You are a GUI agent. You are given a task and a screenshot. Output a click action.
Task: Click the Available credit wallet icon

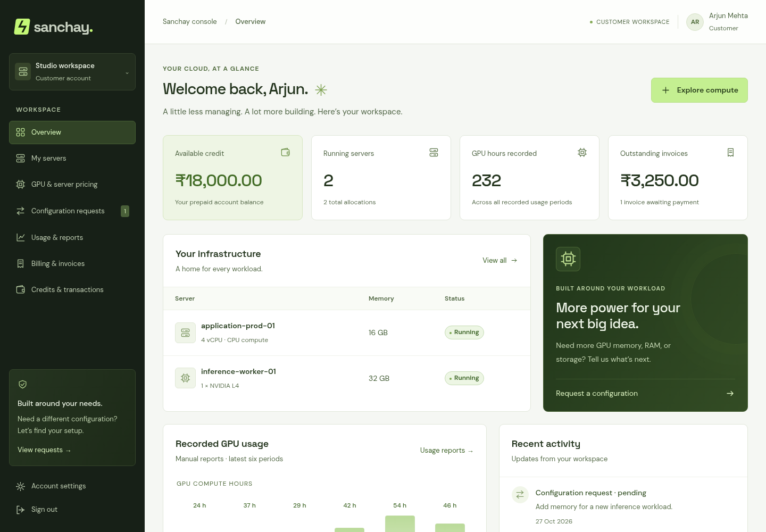pos(286,153)
